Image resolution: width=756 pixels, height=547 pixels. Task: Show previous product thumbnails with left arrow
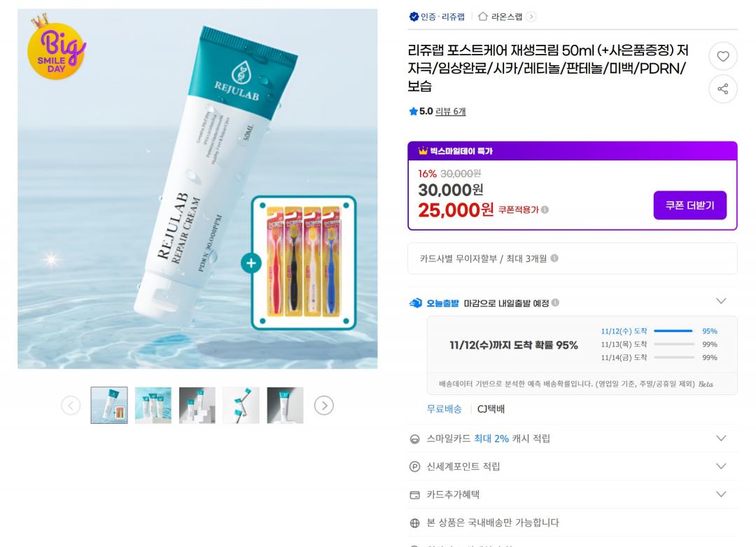(71, 406)
